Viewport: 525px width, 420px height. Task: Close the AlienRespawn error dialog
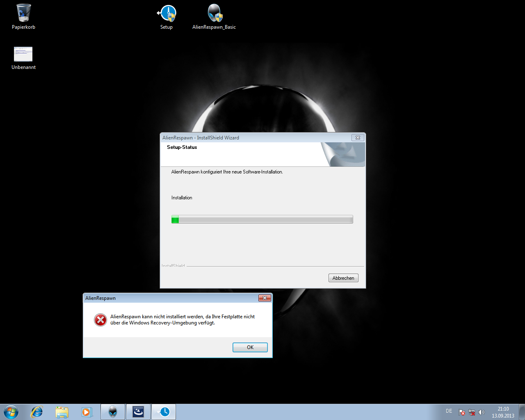[265, 298]
